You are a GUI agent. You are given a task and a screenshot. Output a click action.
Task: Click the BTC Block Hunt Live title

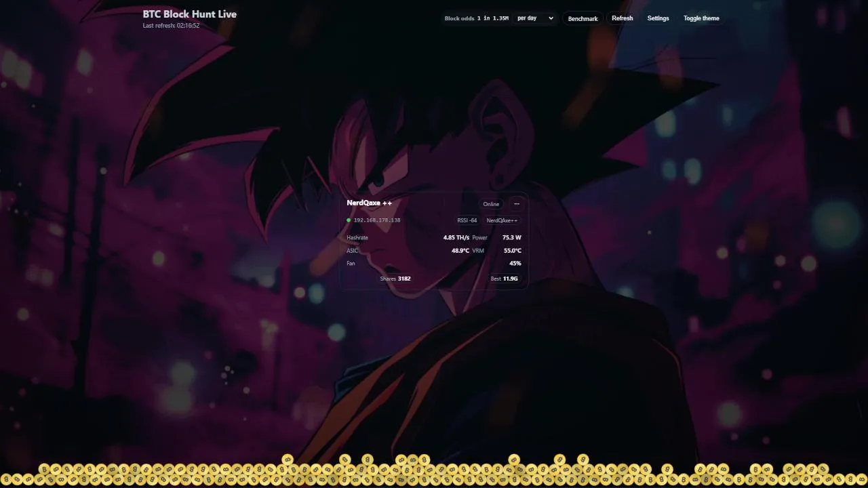point(190,14)
